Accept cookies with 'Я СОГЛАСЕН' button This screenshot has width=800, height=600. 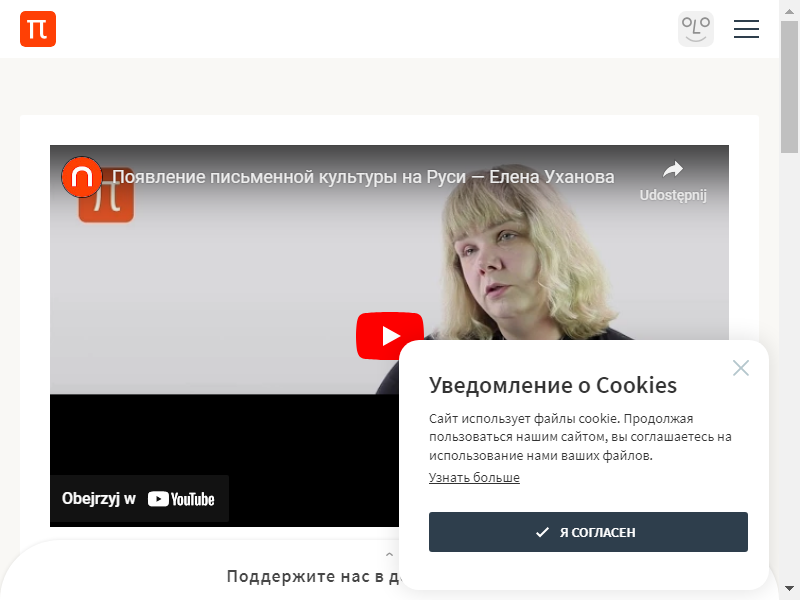(588, 532)
